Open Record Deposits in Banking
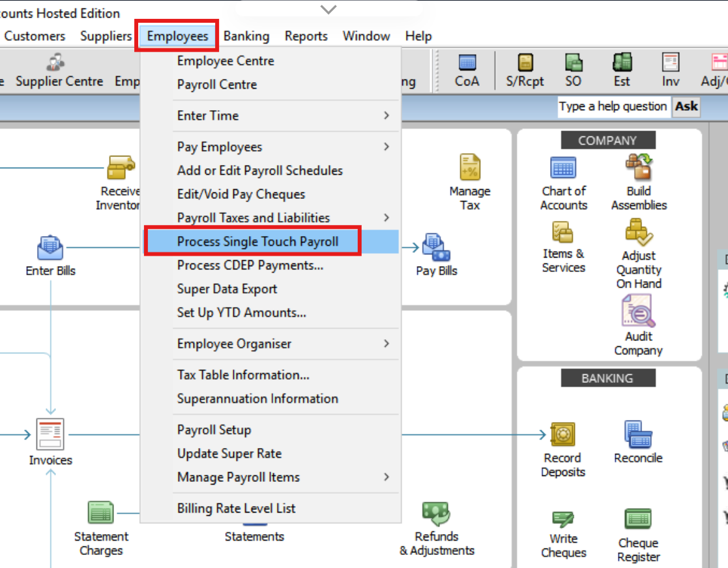The image size is (728, 568). (562, 434)
